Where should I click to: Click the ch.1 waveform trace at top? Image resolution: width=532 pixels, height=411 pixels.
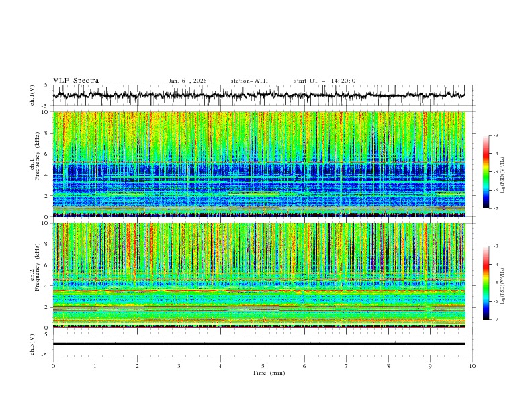tap(259, 95)
